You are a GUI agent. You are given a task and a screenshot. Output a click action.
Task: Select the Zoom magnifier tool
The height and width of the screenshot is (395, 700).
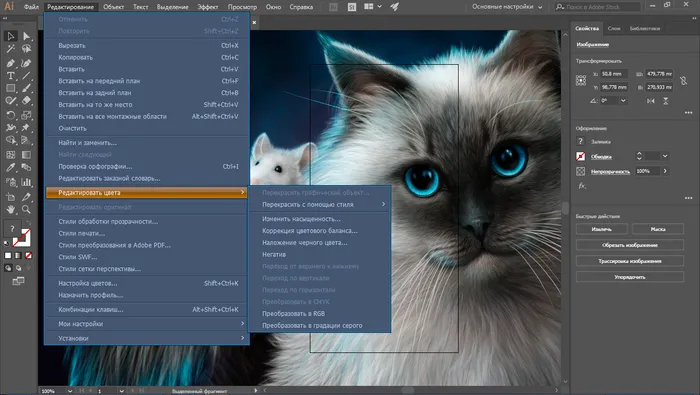pyautogui.click(x=26, y=209)
